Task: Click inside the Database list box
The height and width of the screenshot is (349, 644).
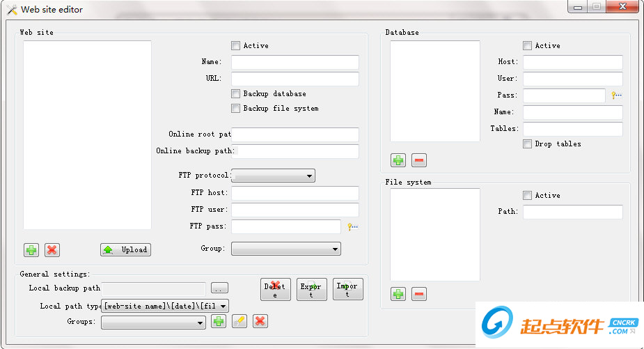Action: [x=435, y=91]
